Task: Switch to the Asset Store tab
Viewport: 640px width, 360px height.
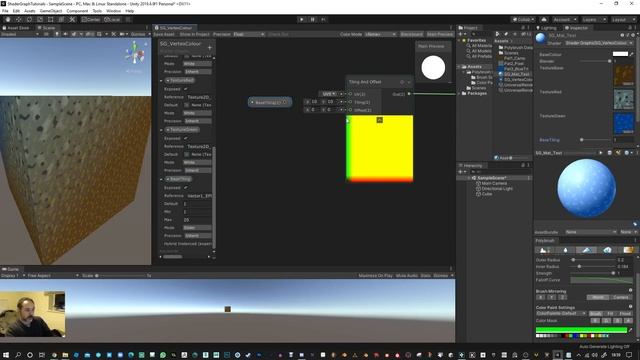Action: pos(16,28)
